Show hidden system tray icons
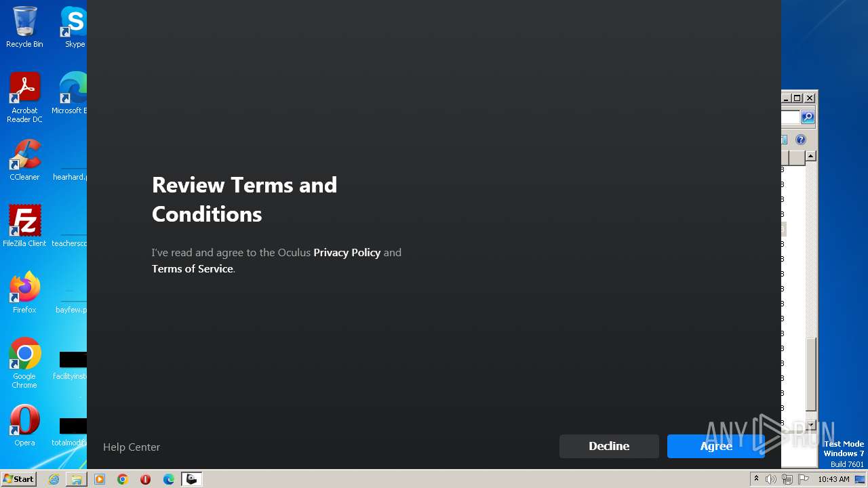The width and height of the screenshot is (868, 488). tap(756, 479)
